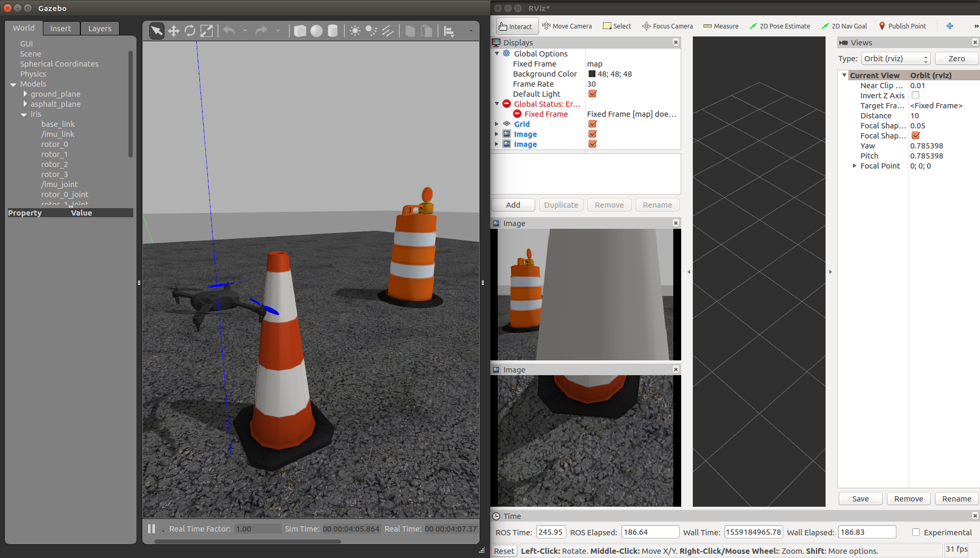Select the Publish Point tool
Viewport: 980px width, 558px height.
click(902, 26)
